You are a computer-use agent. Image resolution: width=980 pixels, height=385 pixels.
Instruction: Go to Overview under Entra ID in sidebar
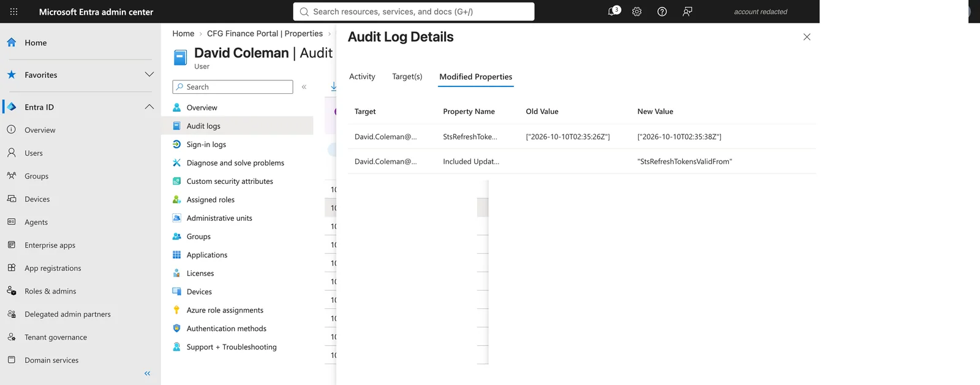pyautogui.click(x=40, y=130)
